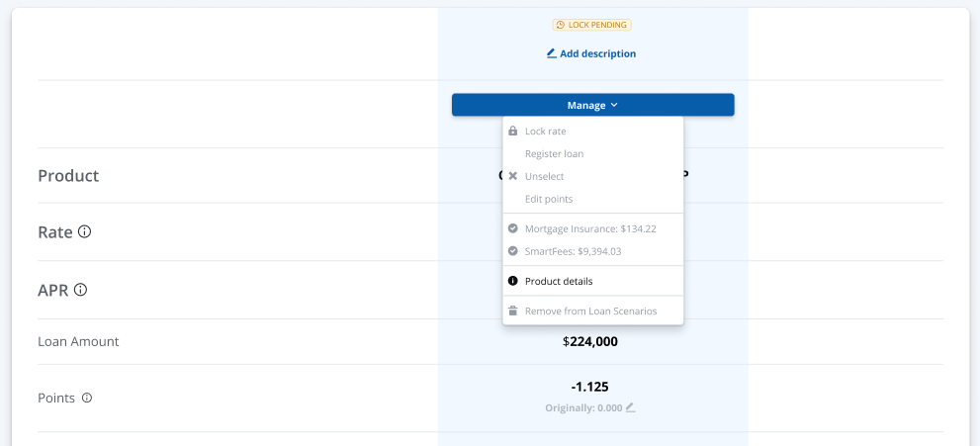This screenshot has height=446, width=980.
Task: Click the chevron on the Manage button
Action: 614,105
